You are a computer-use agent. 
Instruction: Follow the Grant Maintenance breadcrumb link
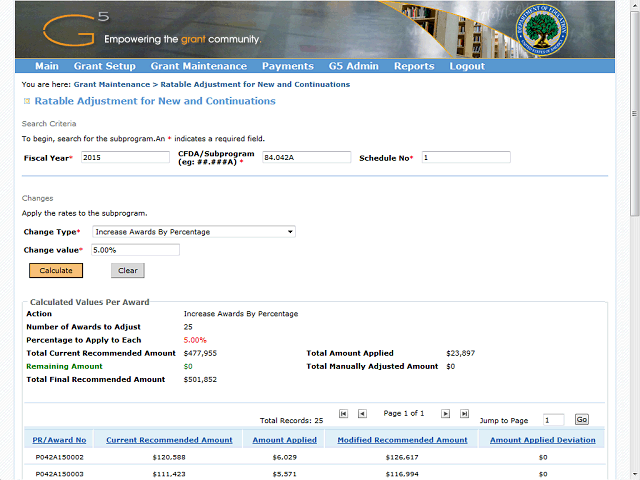(112, 84)
